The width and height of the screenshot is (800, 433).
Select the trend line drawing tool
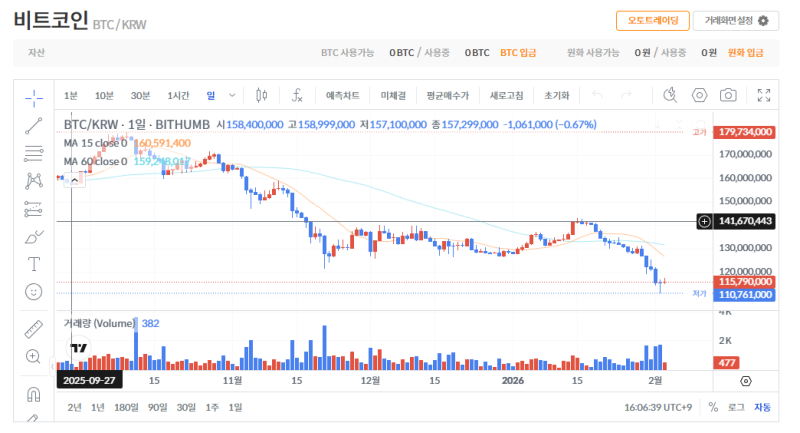34,125
